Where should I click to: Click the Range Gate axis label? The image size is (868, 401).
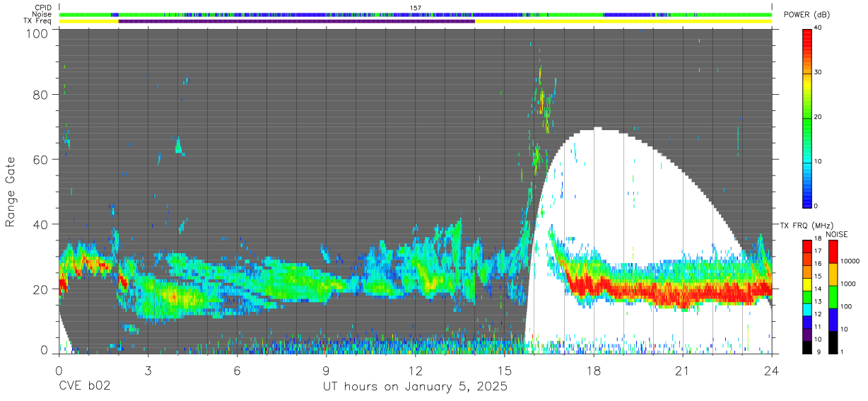[11, 192]
